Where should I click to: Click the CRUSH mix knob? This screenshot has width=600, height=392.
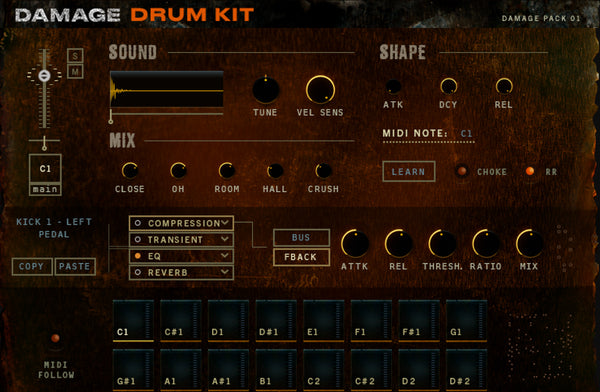323,171
